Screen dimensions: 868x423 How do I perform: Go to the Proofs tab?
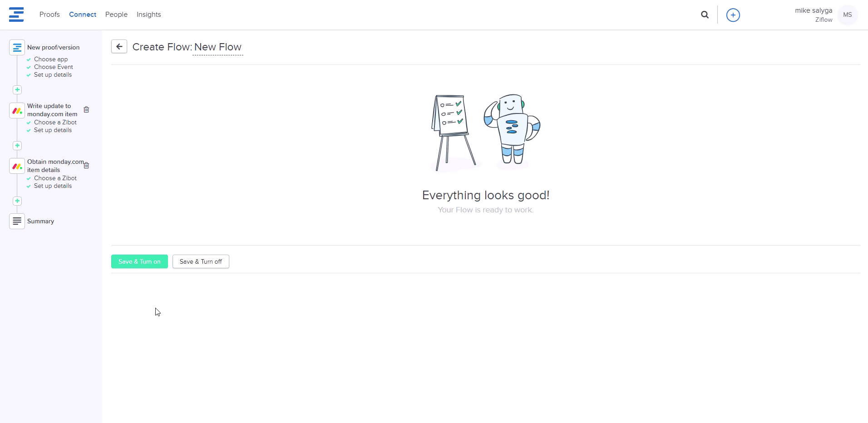coord(49,15)
